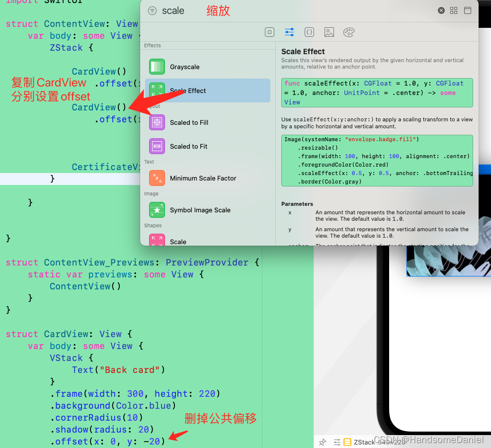
Task: Select the Scale shape modifier
Action: tap(207, 240)
